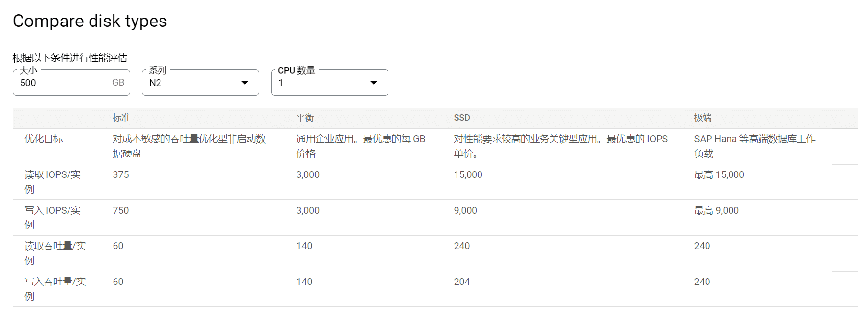Click the SAP Hana workload description cell
This screenshot has width=868, height=326.
point(755,146)
